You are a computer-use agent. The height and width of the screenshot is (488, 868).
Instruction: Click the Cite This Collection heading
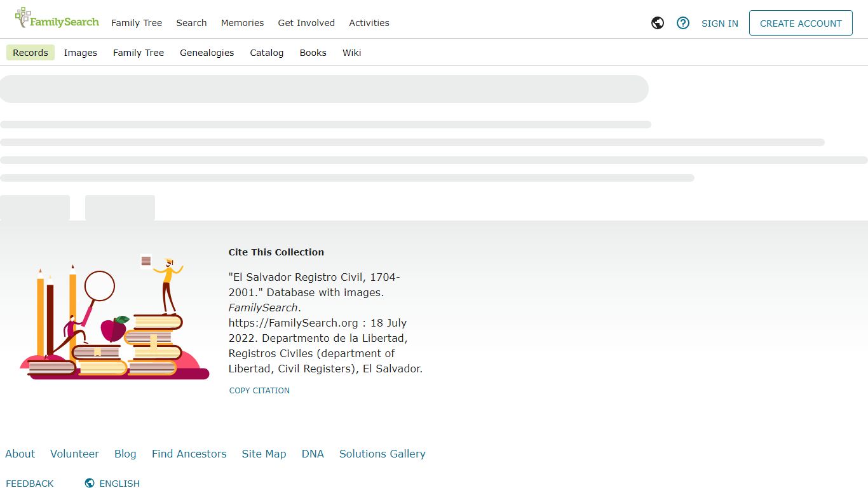tap(276, 252)
